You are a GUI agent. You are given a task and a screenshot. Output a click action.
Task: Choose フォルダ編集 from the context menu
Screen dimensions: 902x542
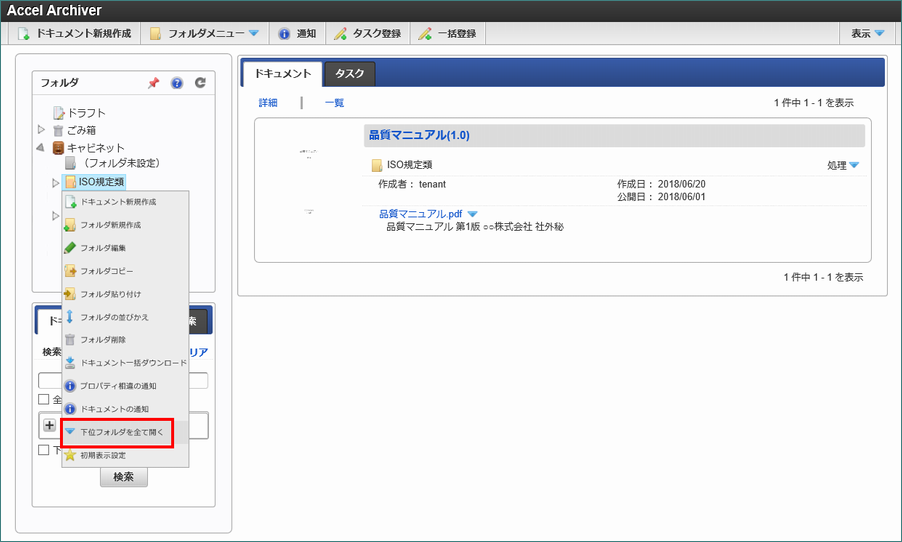[x=103, y=248]
